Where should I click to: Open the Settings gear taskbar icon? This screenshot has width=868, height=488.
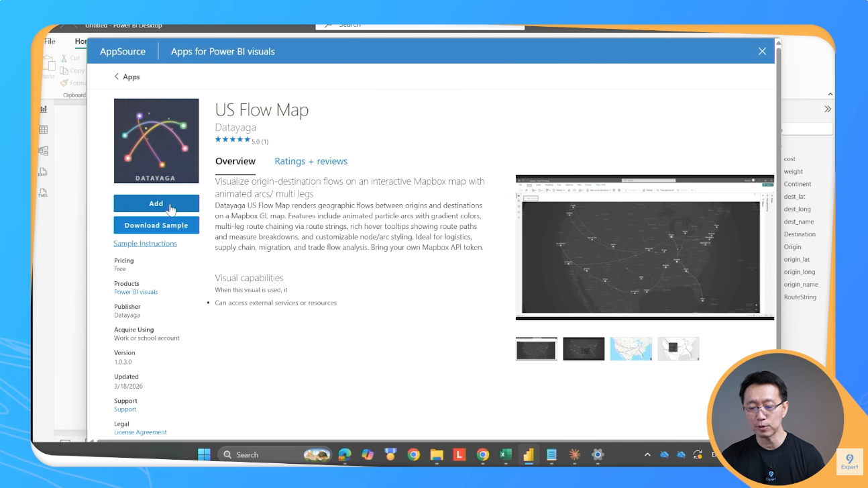click(x=597, y=454)
